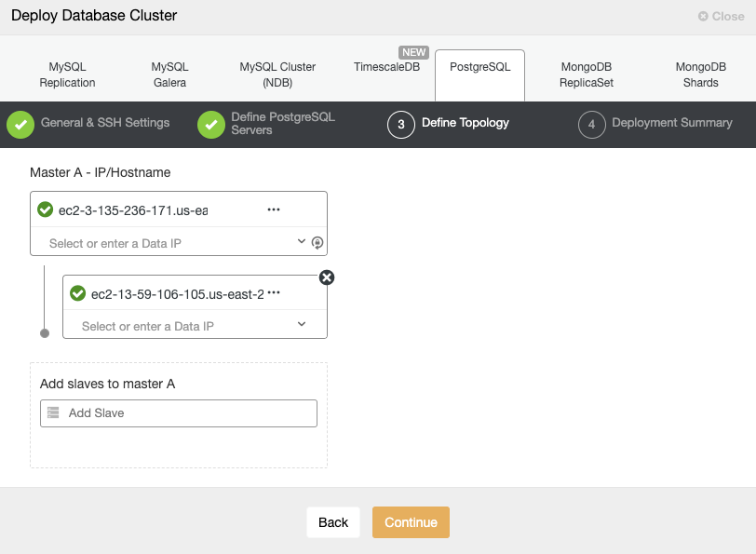Switch to the MySQL Galera tab
This screenshot has width=756, height=554.
tap(169, 74)
